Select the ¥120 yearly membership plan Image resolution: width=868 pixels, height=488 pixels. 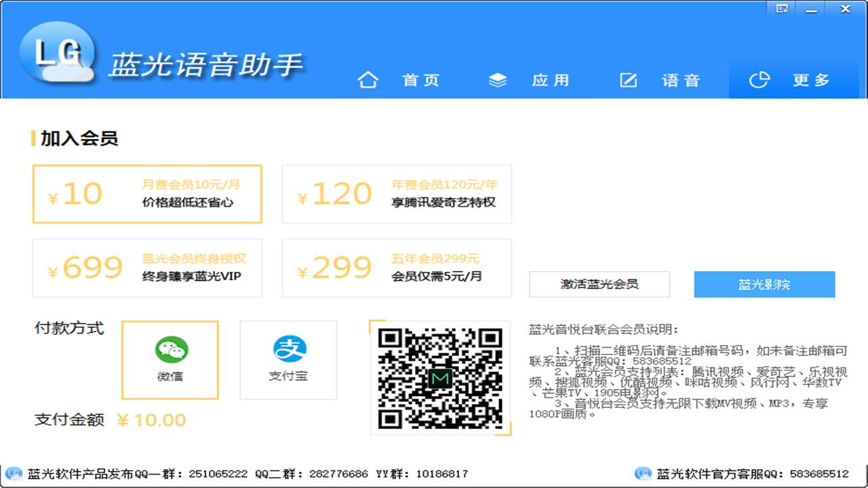[396, 194]
